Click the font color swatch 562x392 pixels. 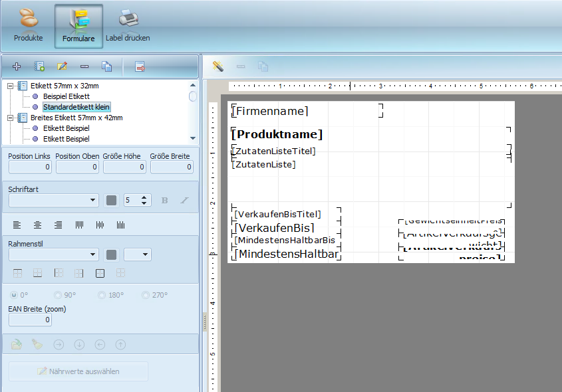(112, 200)
